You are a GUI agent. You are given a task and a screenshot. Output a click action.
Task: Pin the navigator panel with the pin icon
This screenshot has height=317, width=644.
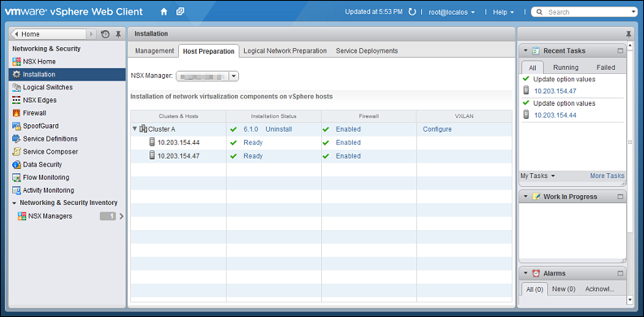pos(118,34)
